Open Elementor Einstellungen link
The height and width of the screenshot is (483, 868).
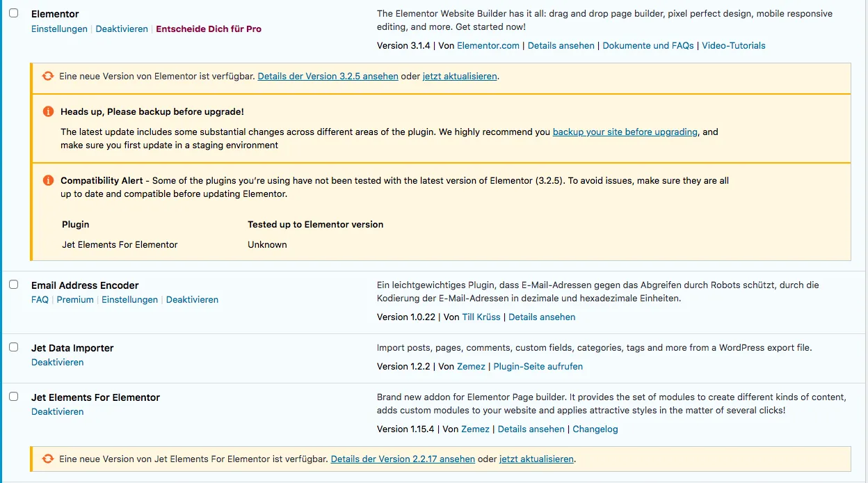(59, 29)
